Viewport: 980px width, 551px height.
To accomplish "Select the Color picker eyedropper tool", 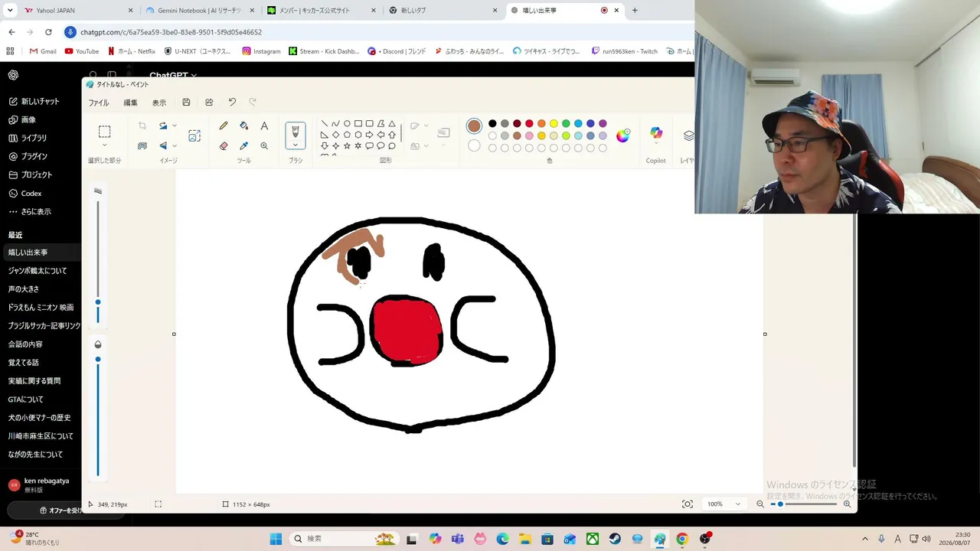I will tap(243, 145).
